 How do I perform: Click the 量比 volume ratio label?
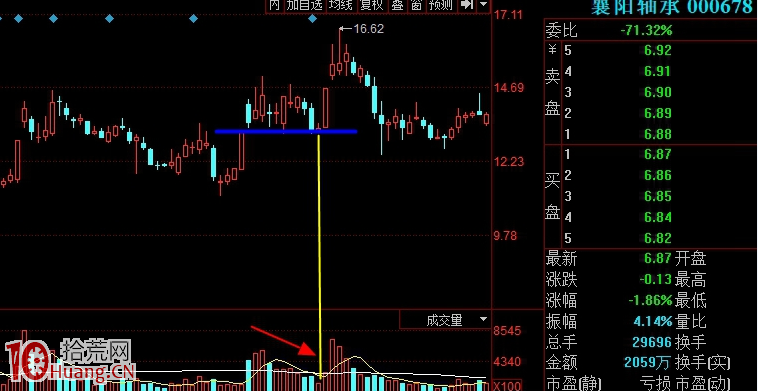pos(691,321)
